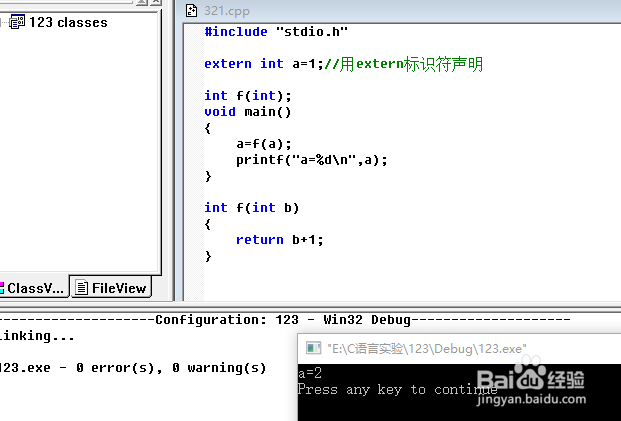Click the #include "stdio.h" line
The height and width of the screenshot is (421, 621).
pyautogui.click(x=276, y=32)
